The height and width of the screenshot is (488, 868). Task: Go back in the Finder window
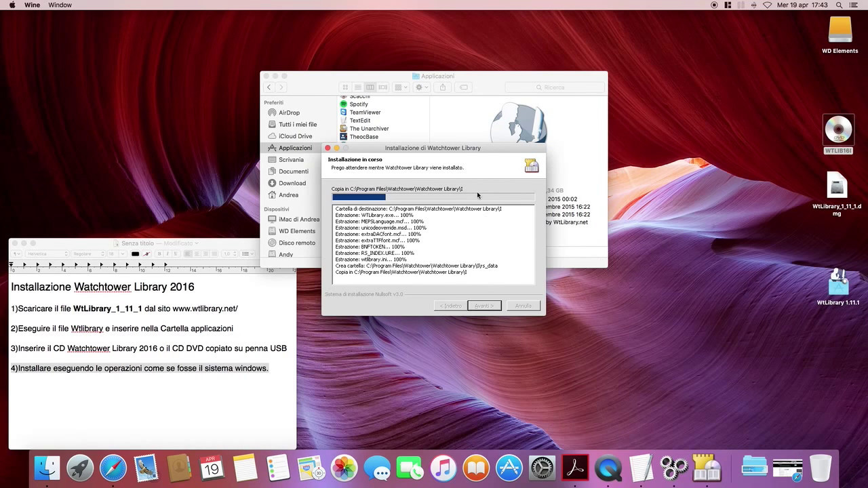269,87
